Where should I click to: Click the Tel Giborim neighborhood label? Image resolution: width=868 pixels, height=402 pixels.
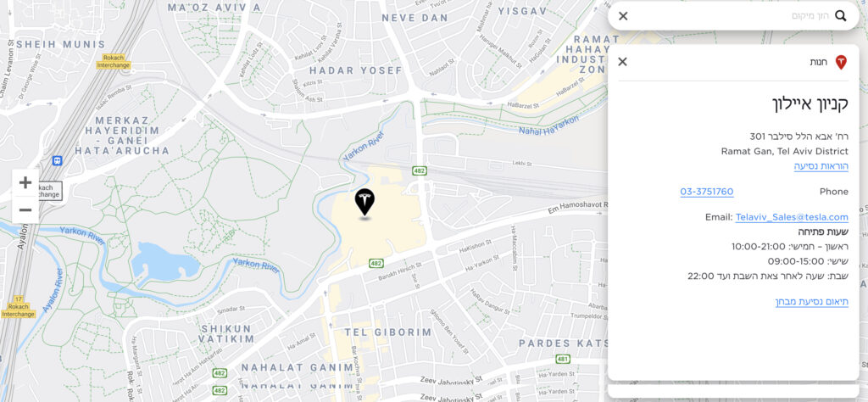click(x=388, y=332)
